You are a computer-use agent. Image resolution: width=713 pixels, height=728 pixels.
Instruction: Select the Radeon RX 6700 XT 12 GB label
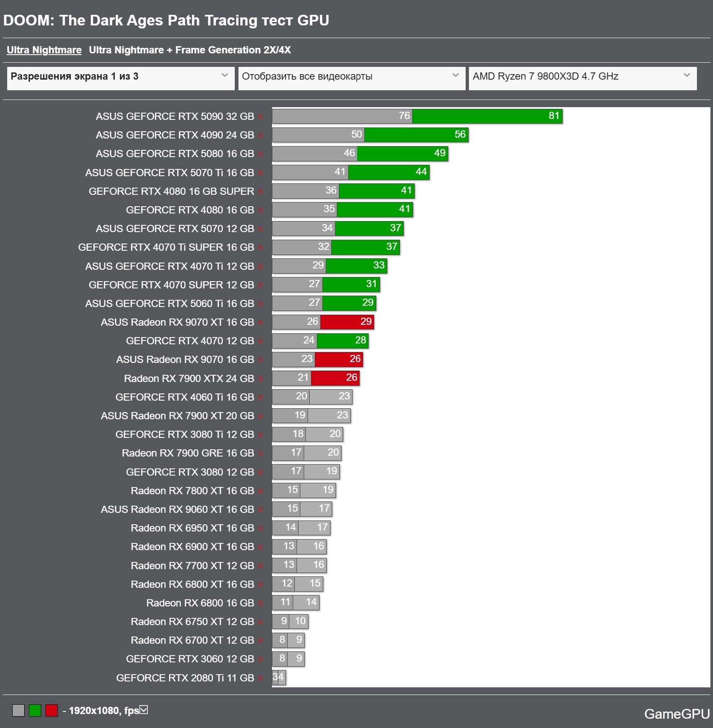coord(192,640)
